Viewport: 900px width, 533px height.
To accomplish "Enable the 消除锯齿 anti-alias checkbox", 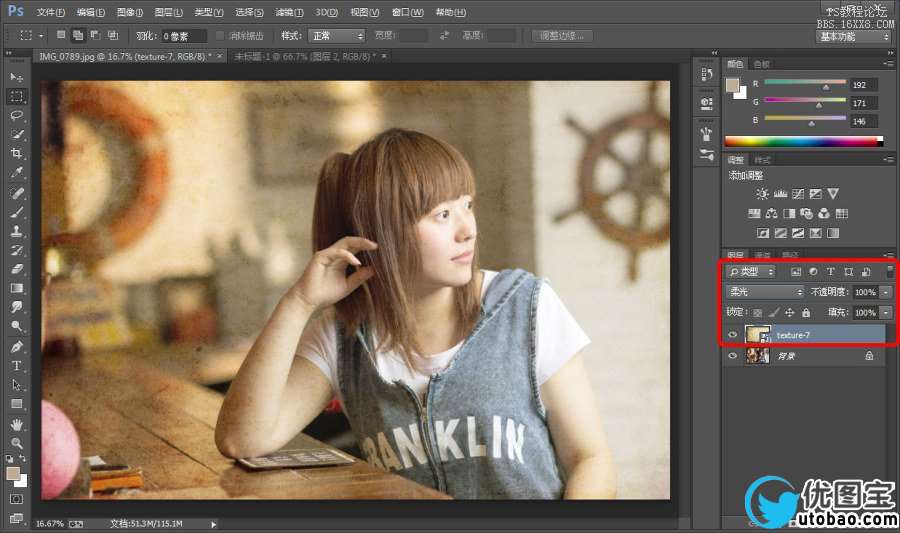I will pyautogui.click(x=220, y=36).
